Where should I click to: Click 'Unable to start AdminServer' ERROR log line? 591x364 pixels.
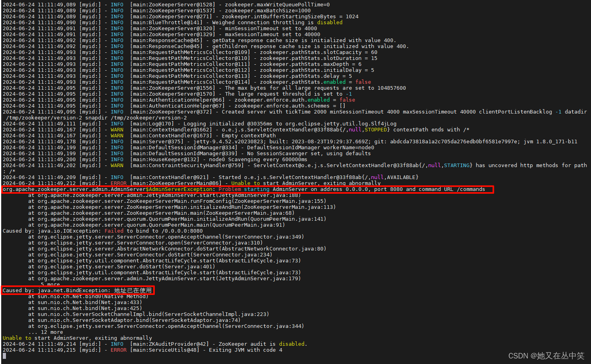(x=191, y=183)
